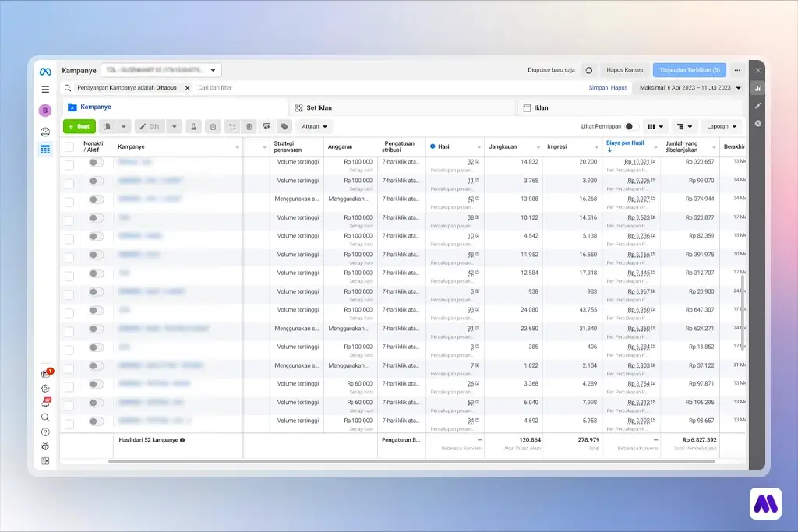The width and height of the screenshot is (798, 532).
Task: Click the Simpan filter link
Action: 598,88
